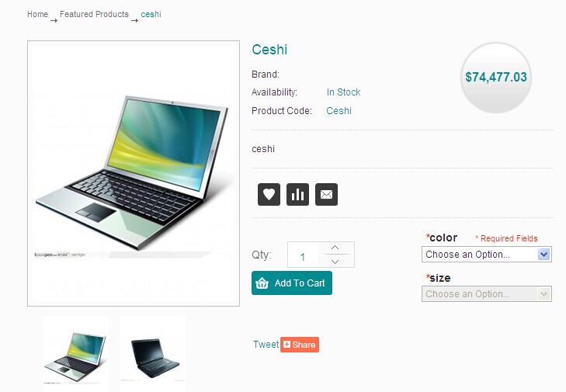Select the black laptop thumbnail
Screen dimensions: 566x392
[153, 354]
